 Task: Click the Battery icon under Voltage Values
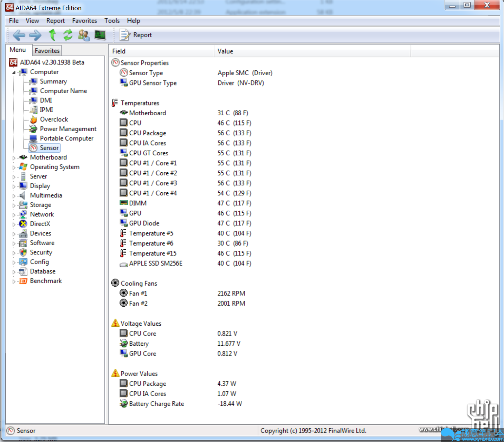click(x=124, y=344)
